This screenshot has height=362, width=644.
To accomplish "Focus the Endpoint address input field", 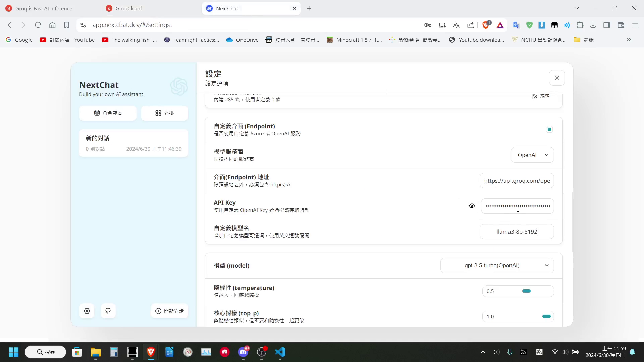I will click(x=517, y=181).
